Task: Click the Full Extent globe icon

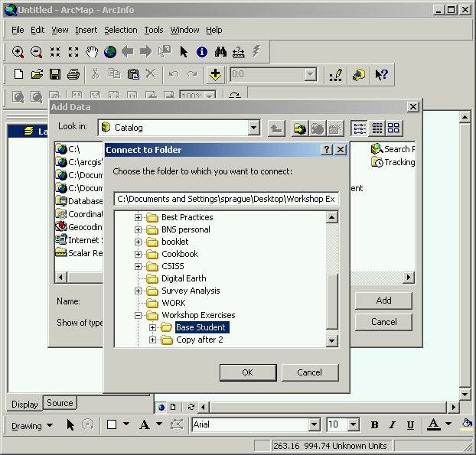Action: click(x=110, y=52)
